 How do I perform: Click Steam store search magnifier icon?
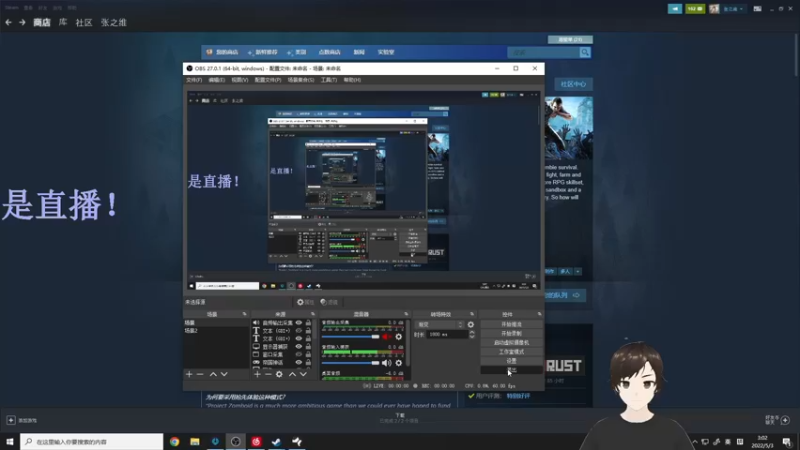(585, 53)
